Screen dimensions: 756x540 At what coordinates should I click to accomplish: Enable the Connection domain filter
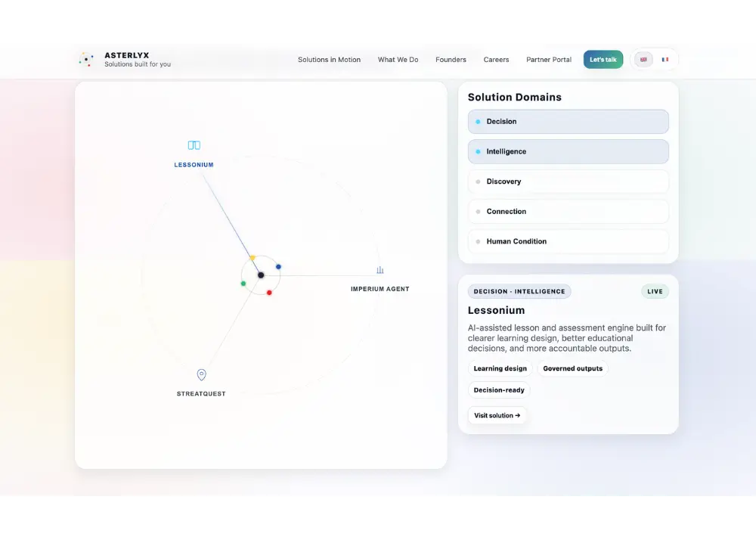pyautogui.click(x=568, y=211)
